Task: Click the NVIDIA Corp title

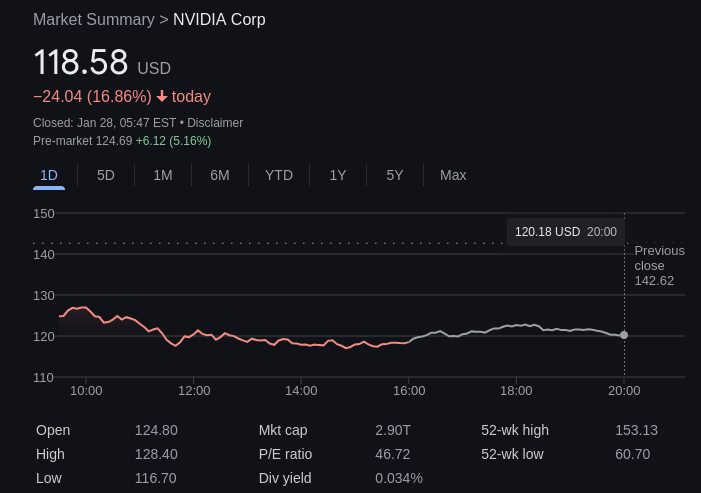Action: (x=219, y=20)
